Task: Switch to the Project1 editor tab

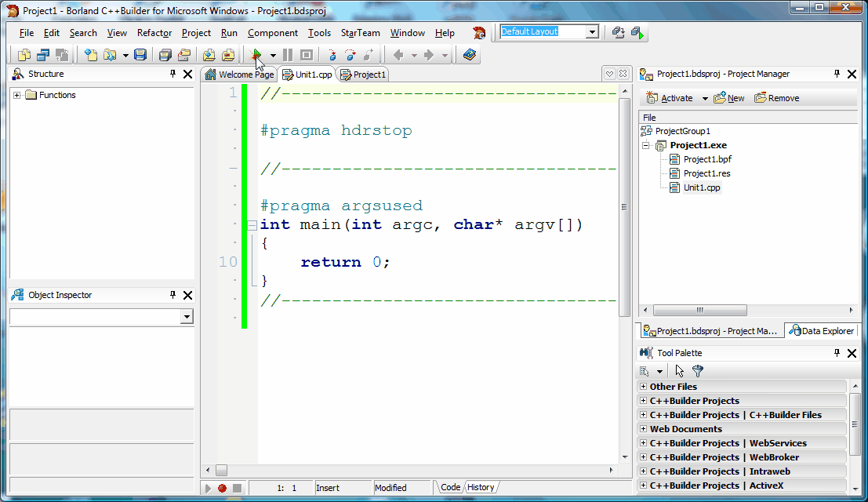Action: pos(363,75)
